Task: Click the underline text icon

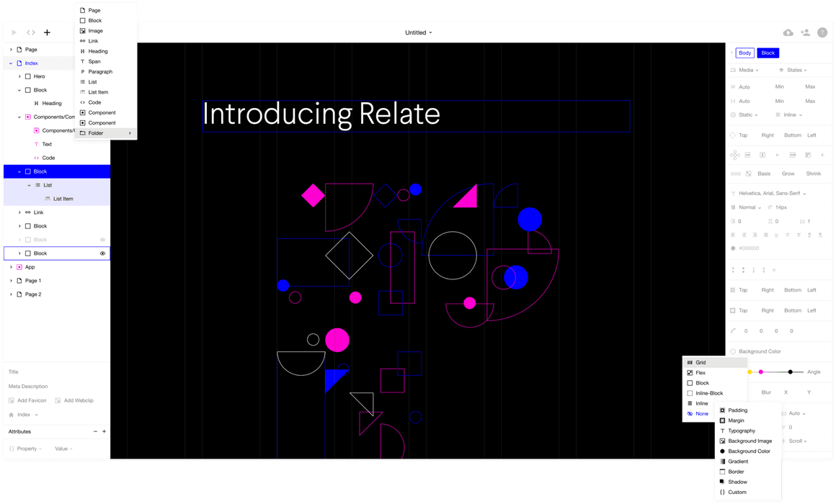Action: click(776, 235)
